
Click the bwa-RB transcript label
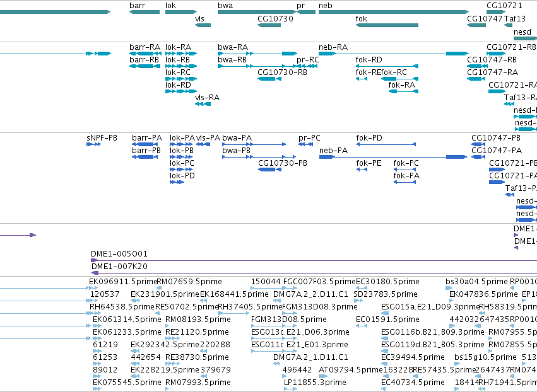click(232, 59)
